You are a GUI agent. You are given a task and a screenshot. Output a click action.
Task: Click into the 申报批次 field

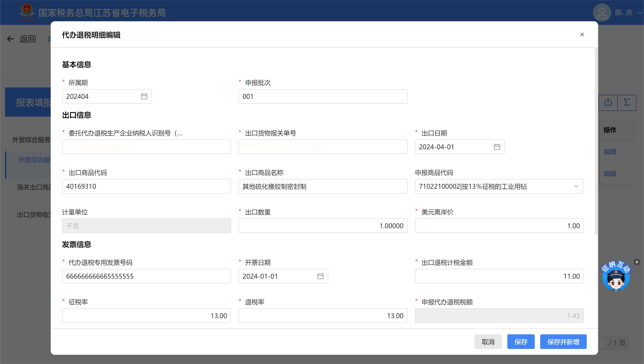[x=323, y=96]
